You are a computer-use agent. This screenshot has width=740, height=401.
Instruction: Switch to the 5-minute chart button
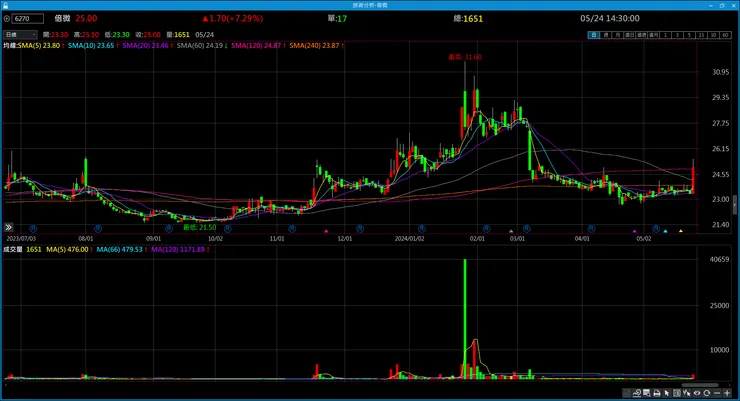point(689,35)
